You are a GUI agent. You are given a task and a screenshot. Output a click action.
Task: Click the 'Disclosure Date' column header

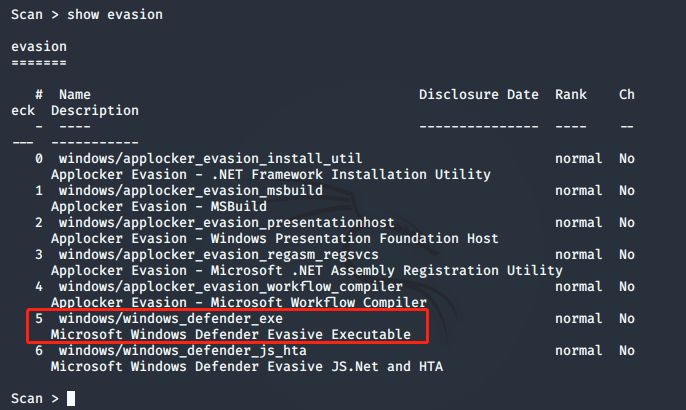coord(479,95)
